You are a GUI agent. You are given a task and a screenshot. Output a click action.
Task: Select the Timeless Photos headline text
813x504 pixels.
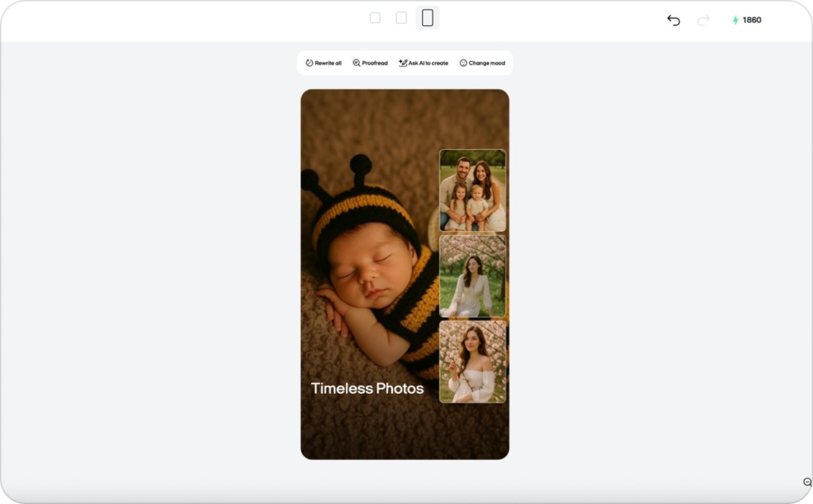click(x=367, y=388)
